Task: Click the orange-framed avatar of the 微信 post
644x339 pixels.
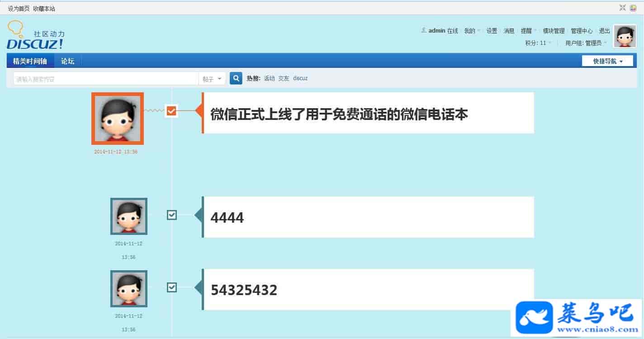Action: (118, 119)
